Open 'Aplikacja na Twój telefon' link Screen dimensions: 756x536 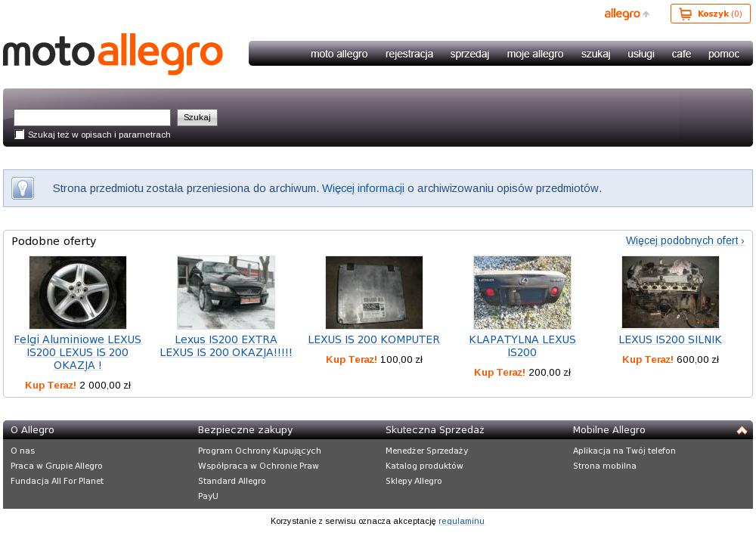pyautogui.click(x=624, y=451)
